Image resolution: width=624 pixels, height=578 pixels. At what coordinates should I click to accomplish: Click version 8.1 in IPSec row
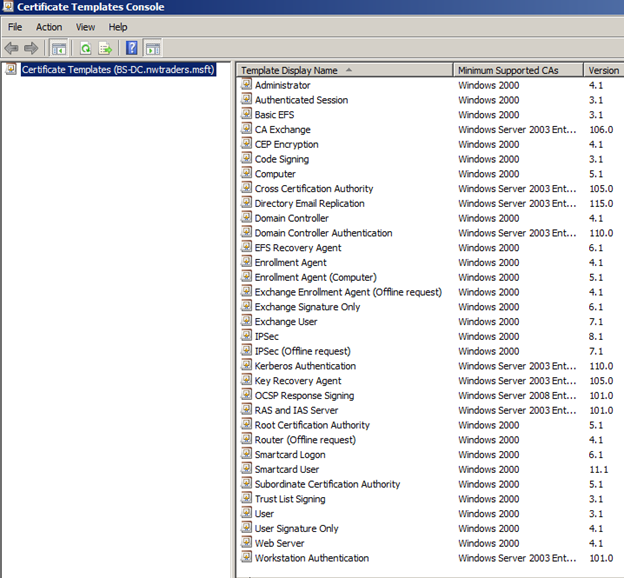click(x=596, y=336)
